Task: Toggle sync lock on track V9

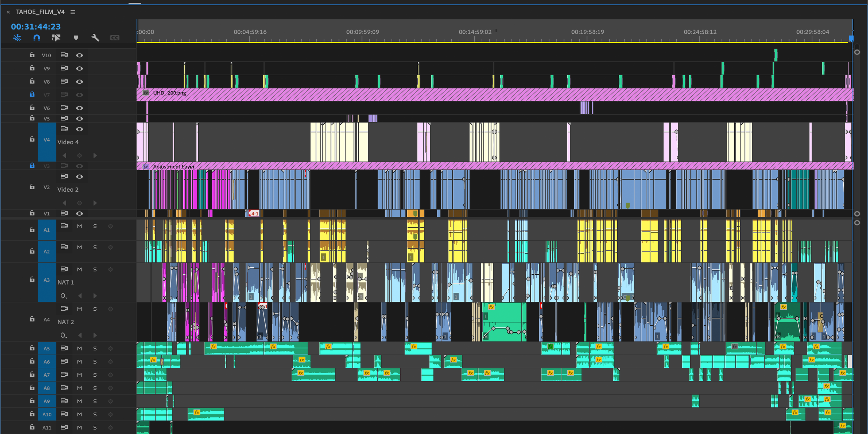Action: (64, 68)
